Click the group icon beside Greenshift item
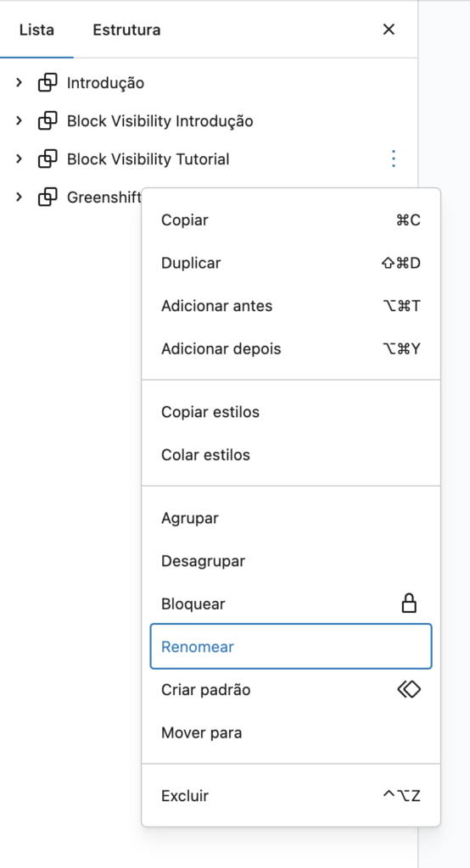Image resolution: width=470 pixels, height=868 pixels. [x=48, y=197]
